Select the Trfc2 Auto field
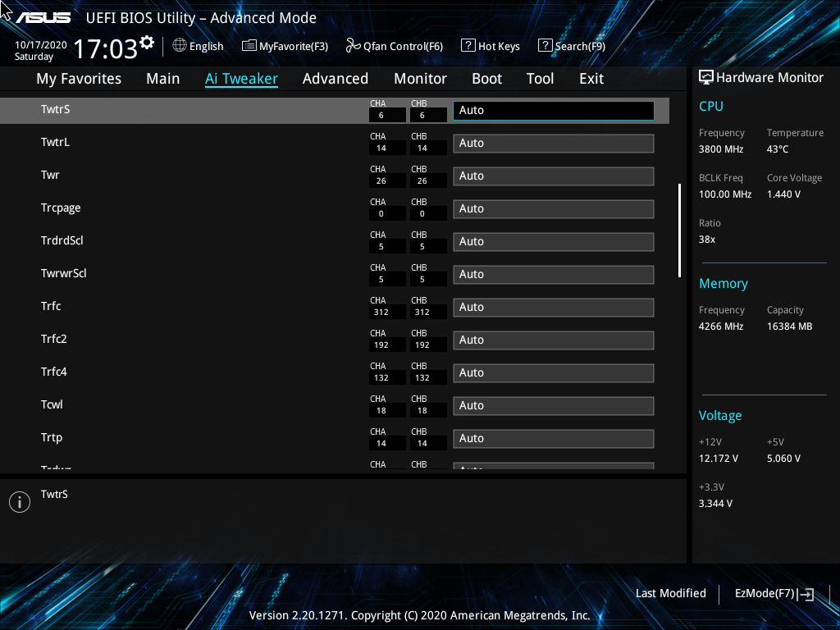This screenshot has width=840, height=630. click(x=554, y=340)
